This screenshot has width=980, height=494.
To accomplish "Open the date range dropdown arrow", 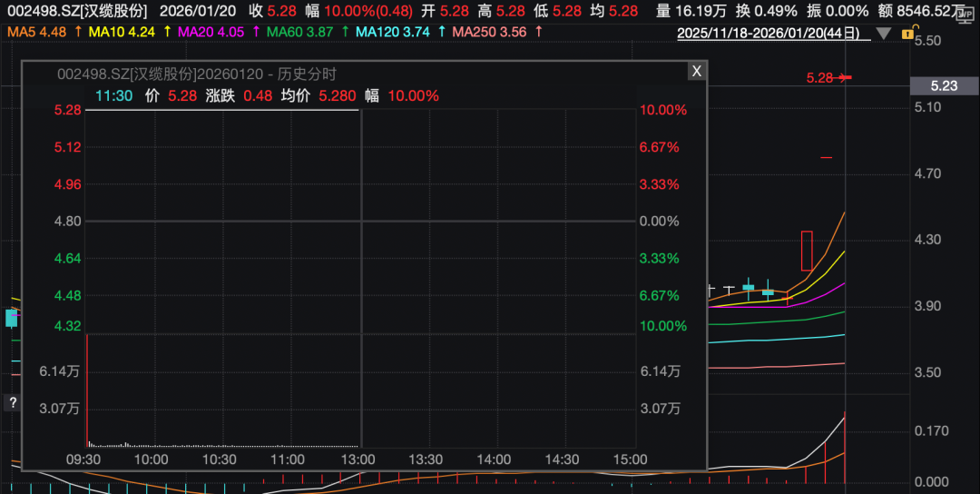I will (883, 33).
